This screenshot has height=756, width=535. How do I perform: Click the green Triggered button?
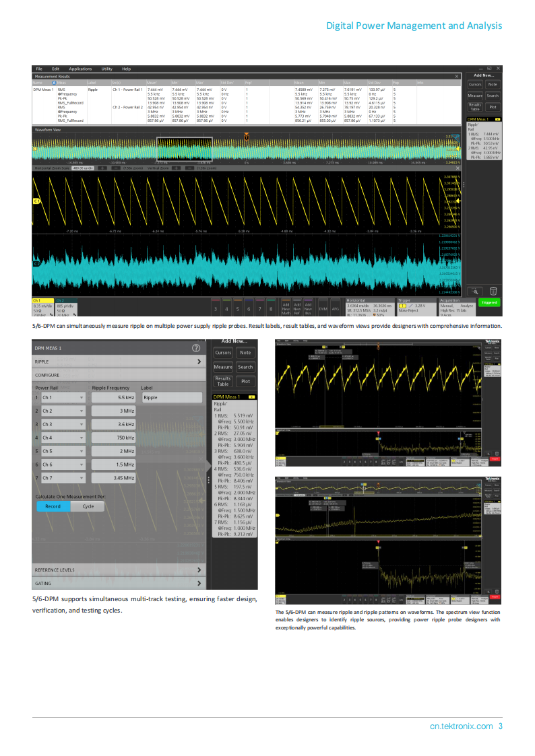point(489,303)
